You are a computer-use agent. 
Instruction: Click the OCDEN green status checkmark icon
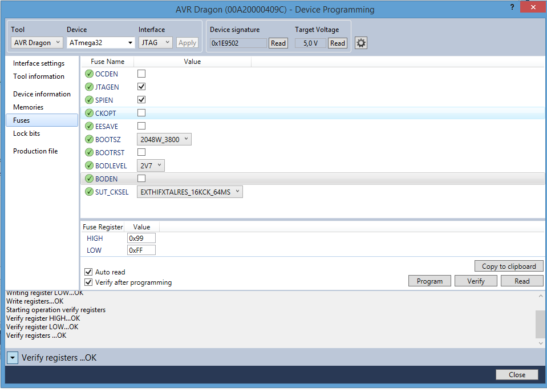[90, 74]
